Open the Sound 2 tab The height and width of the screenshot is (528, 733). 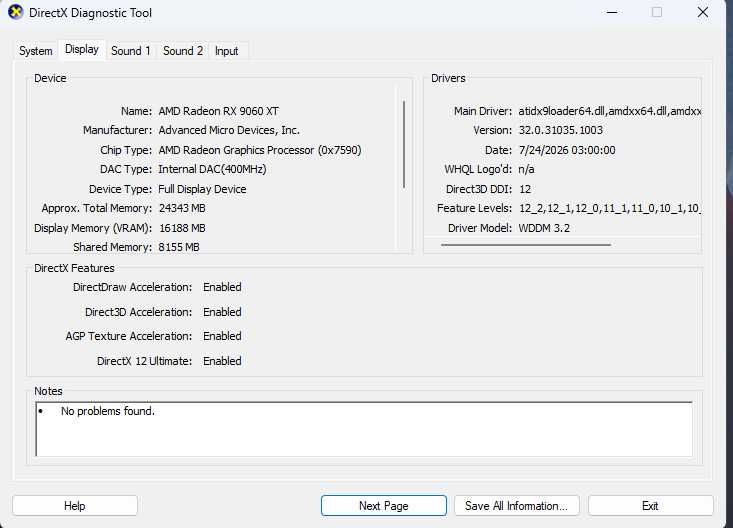(x=183, y=51)
